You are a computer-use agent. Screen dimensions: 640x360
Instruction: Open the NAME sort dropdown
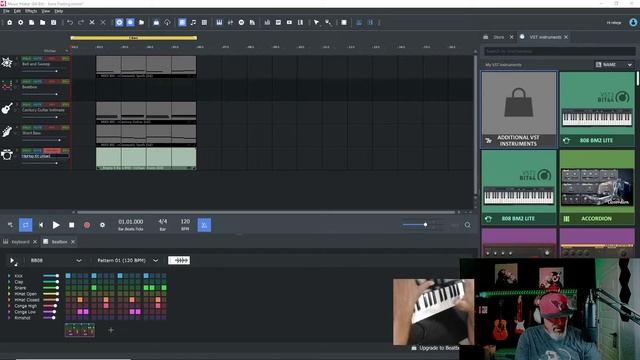click(614, 64)
